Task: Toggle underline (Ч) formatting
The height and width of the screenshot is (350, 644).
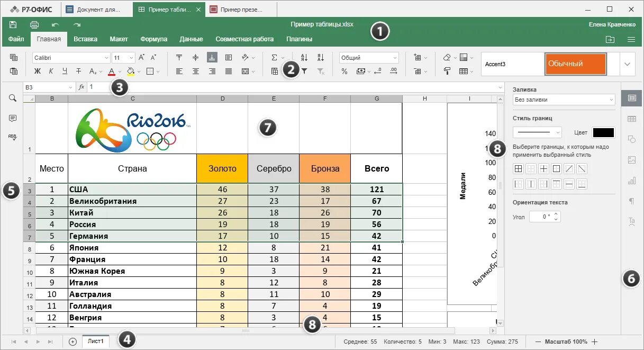Action: click(65, 71)
